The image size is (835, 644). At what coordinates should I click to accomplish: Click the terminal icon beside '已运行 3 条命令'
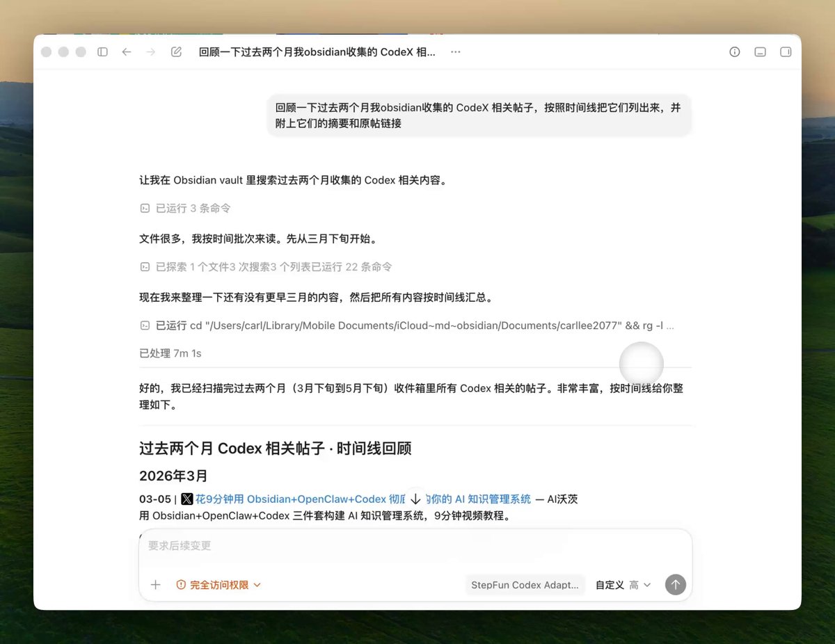coord(145,208)
